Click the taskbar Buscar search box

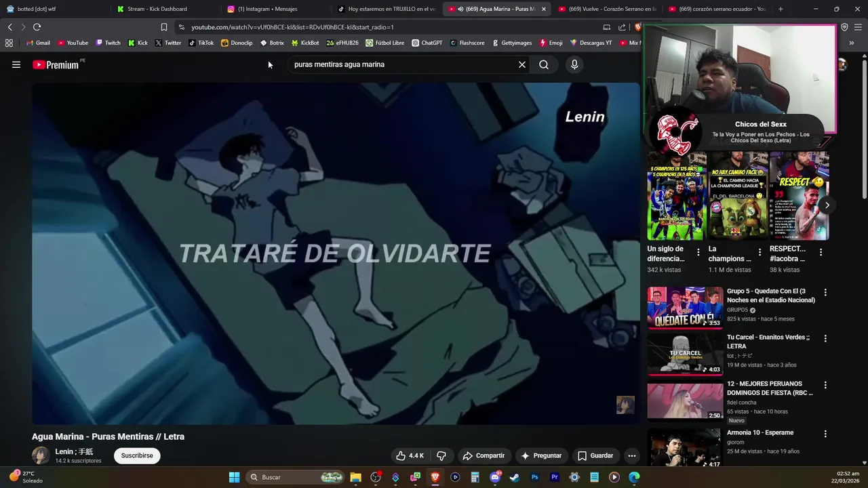pyautogui.click(x=296, y=477)
